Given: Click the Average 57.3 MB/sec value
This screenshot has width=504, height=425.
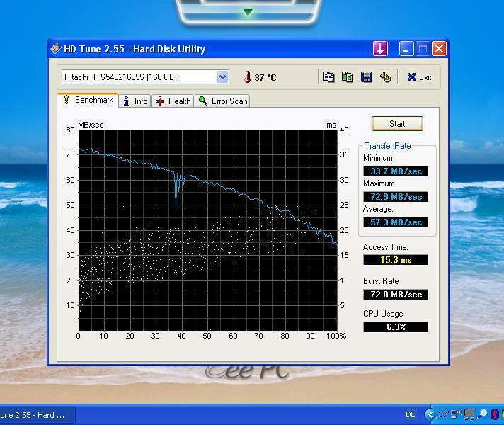Looking at the screenshot, I should click(x=396, y=222).
